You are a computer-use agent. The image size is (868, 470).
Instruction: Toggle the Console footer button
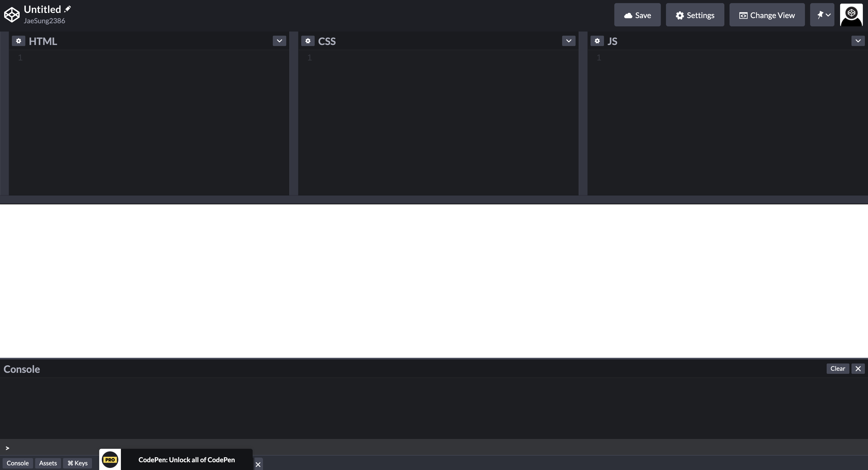pos(18,463)
